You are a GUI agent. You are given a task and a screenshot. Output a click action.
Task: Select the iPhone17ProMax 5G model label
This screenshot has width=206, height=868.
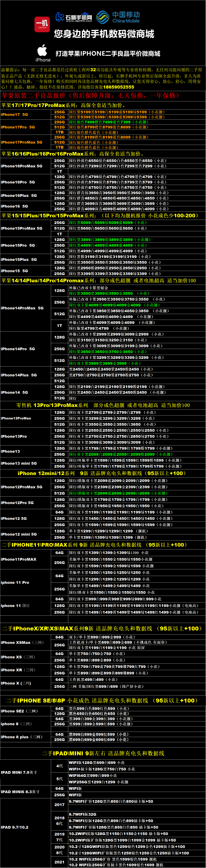point(22,142)
